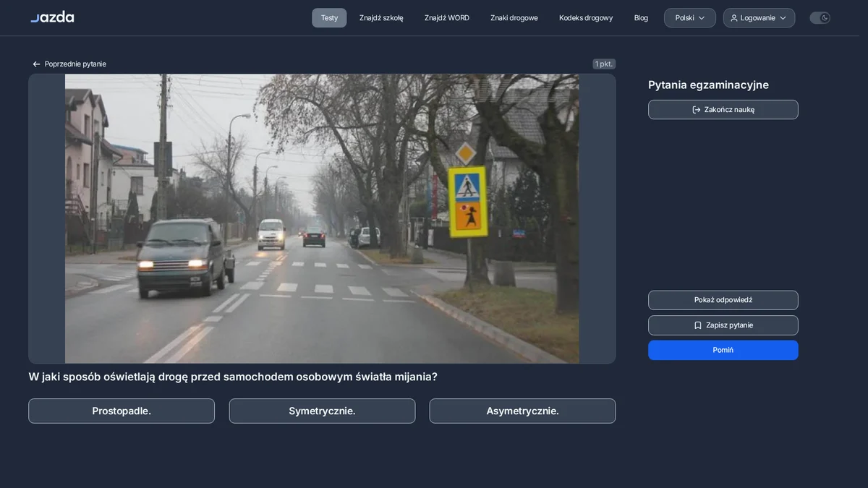Choose answer Prostopadle.
868x488 pixels.
point(122,411)
